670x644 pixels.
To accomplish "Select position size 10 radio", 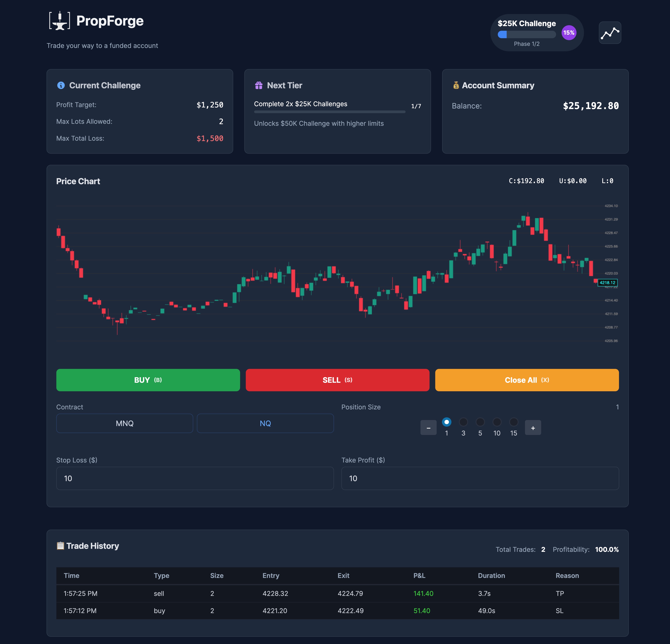I will pyautogui.click(x=497, y=422).
